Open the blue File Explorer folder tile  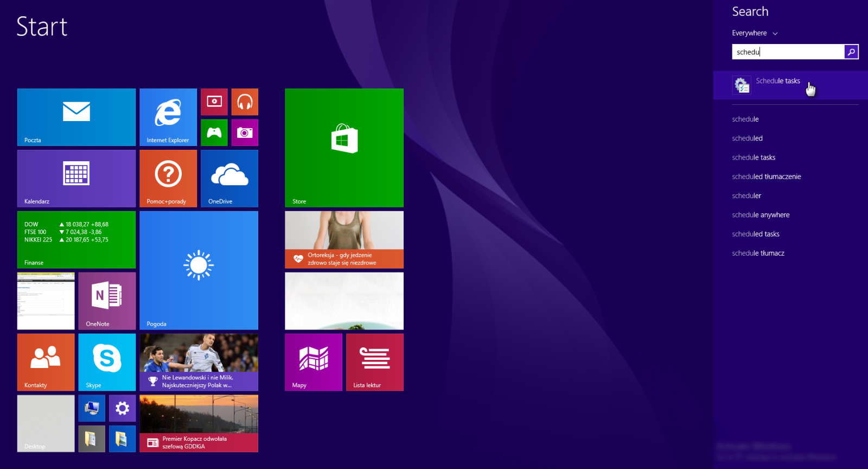(123, 439)
